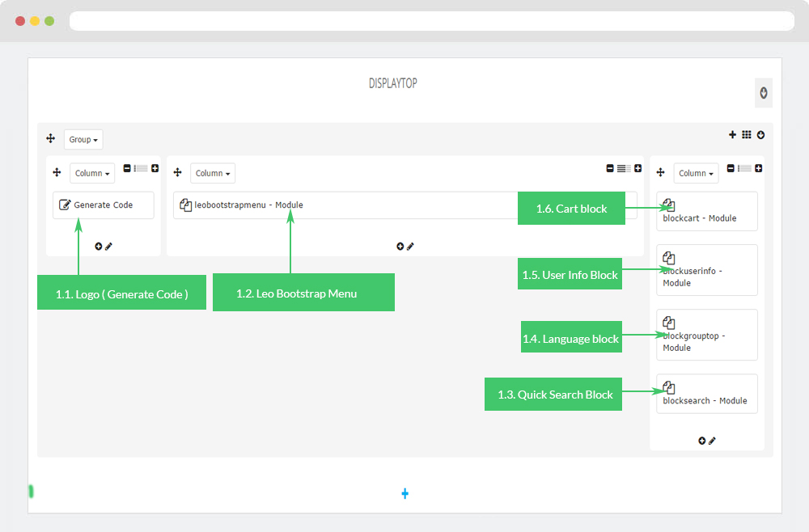809x532 pixels.
Task: Open Column dropdown above blockcart
Action: (696, 173)
